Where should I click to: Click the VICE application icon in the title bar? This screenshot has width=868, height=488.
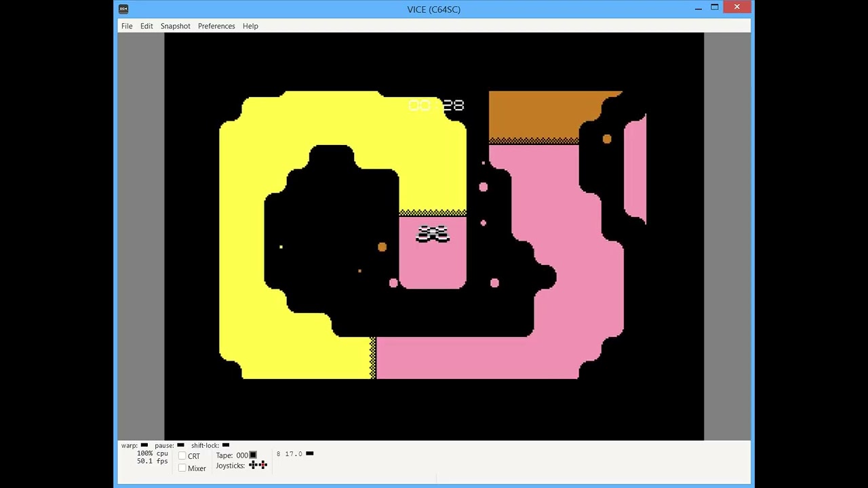coord(123,9)
